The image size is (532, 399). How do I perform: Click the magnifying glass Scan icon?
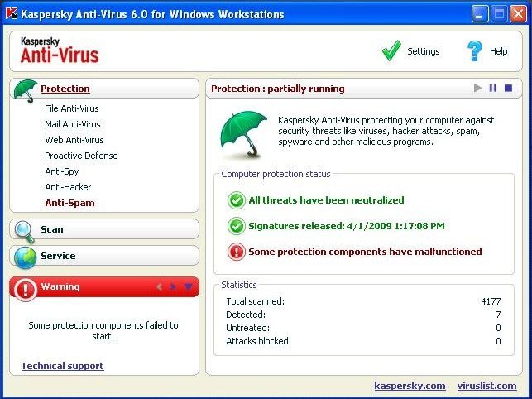pos(25,230)
